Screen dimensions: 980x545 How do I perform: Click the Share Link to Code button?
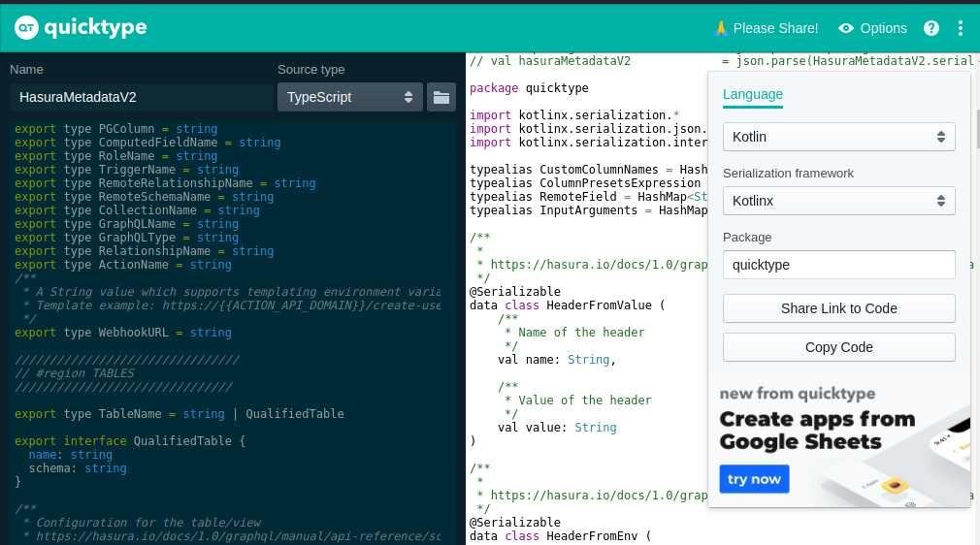838,308
